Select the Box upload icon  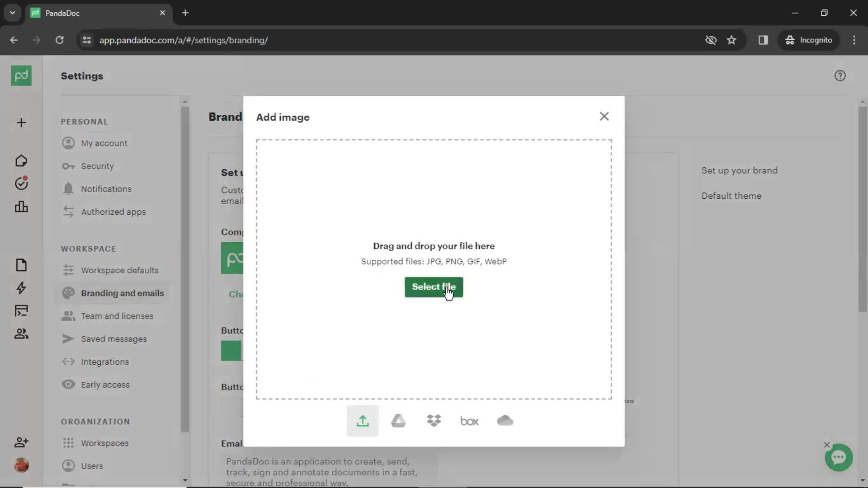[x=470, y=421]
